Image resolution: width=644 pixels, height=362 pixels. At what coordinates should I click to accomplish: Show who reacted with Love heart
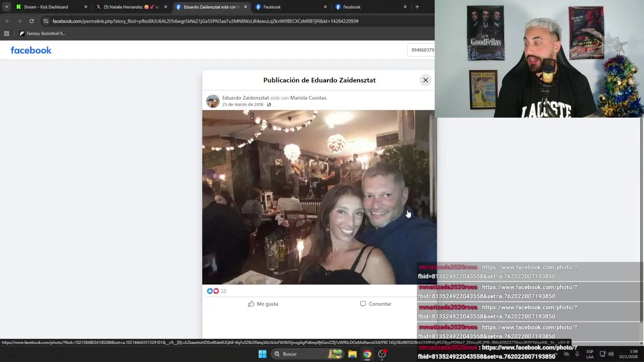point(216,291)
